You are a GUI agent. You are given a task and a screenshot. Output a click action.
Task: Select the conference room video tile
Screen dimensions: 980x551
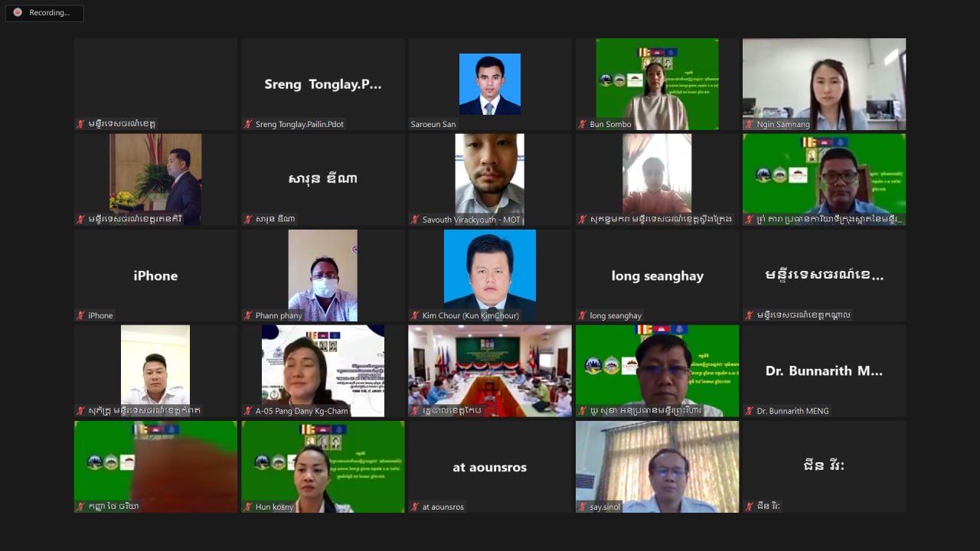[x=490, y=371]
